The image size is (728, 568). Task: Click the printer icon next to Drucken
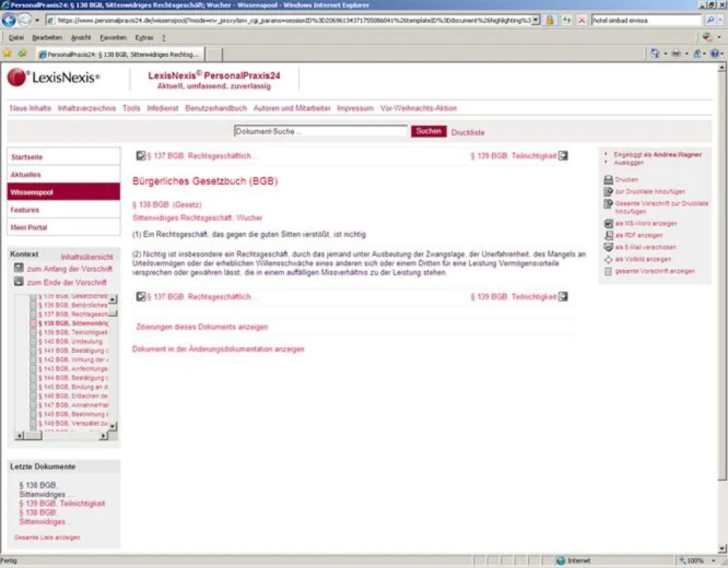point(608,180)
